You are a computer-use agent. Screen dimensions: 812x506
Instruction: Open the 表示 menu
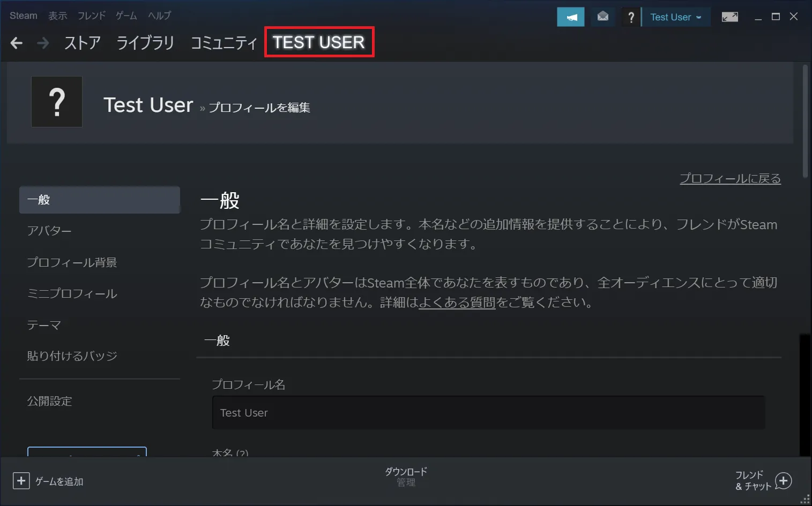click(58, 16)
